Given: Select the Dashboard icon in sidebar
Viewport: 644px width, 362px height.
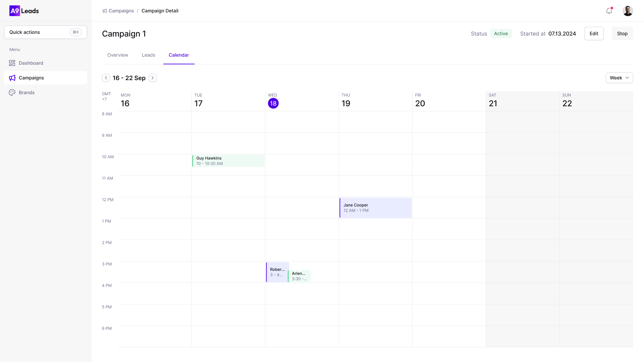Looking at the screenshot, I should [12, 63].
